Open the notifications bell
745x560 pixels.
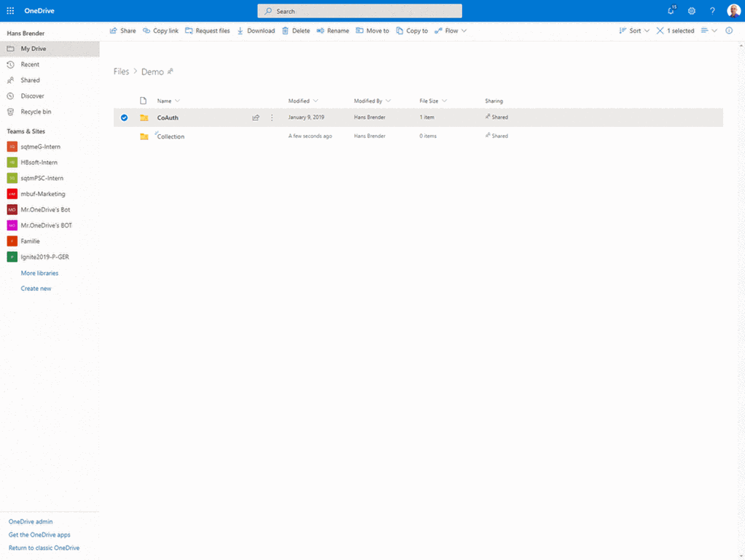click(671, 11)
